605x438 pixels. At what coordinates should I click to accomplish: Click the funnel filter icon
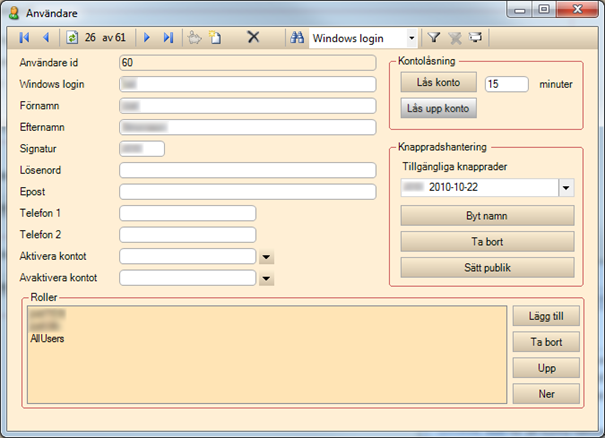(434, 38)
